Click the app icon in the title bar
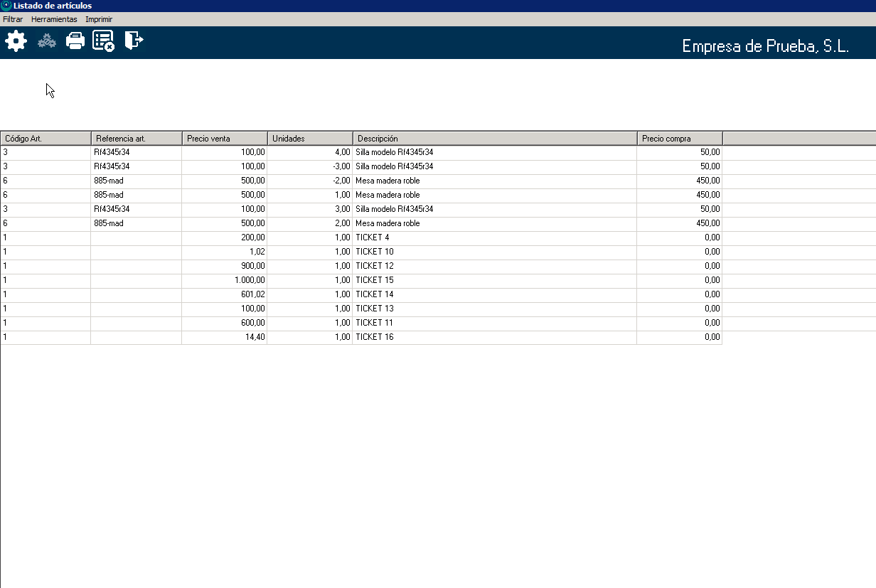This screenshot has height=588, width=876. (x=6, y=6)
